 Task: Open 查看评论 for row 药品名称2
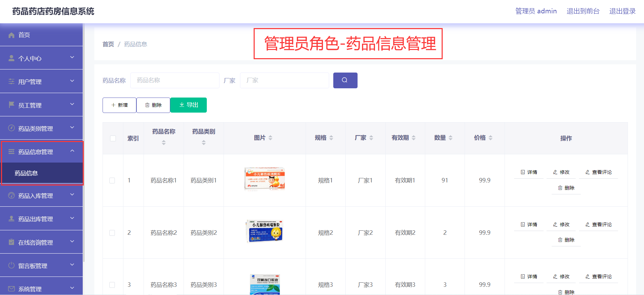click(x=599, y=225)
